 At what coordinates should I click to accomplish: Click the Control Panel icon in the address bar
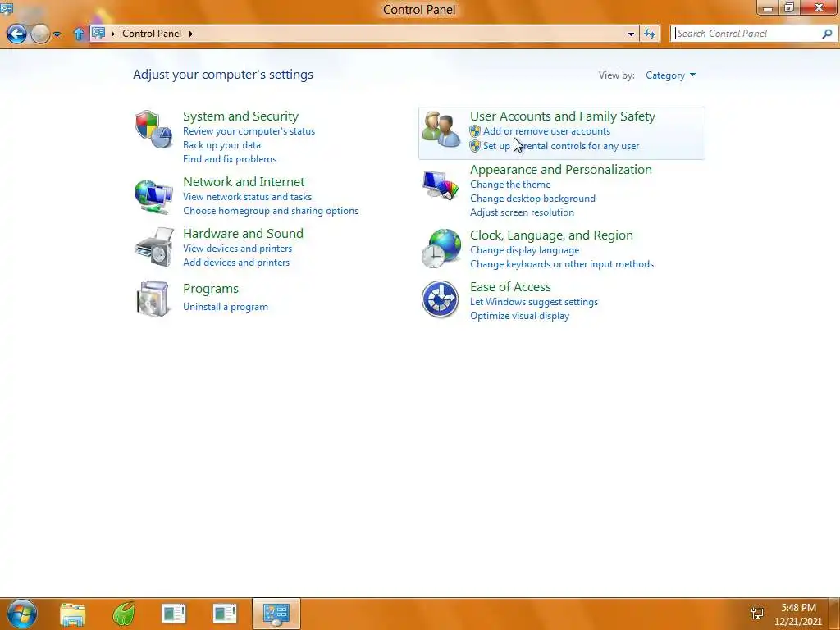pyautogui.click(x=98, y=33)
